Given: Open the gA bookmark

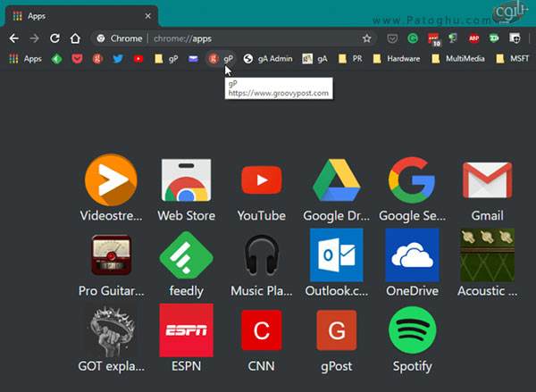Looking at the screenshot, I should coord(314,59).
